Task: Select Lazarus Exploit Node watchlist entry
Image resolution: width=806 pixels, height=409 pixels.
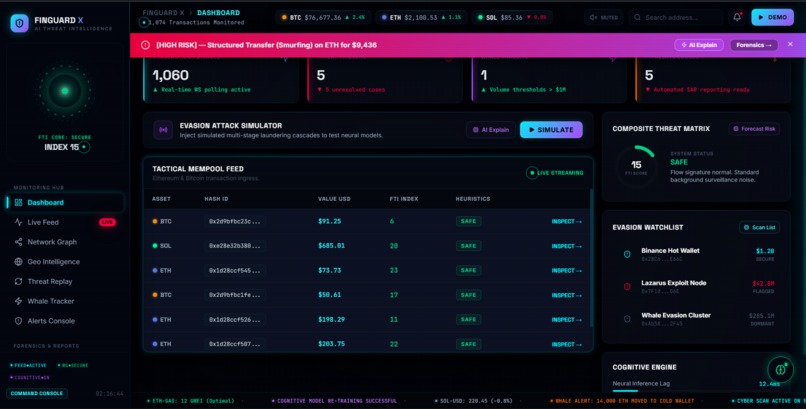Action: [x=696, y=287]
